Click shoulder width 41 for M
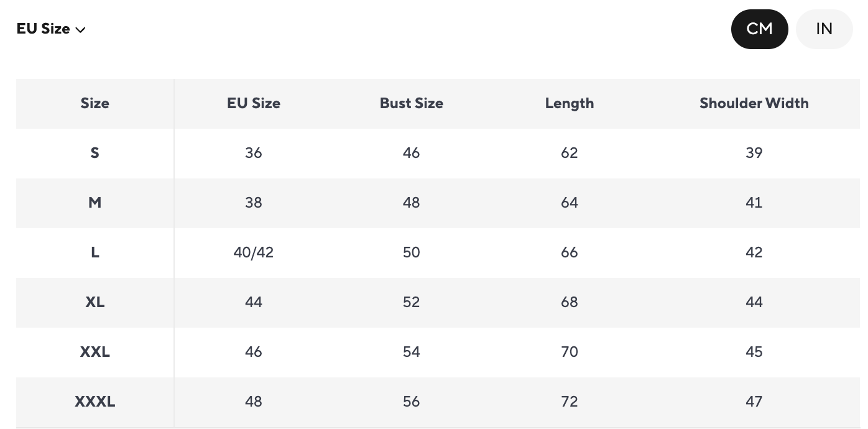The width and height of the screenshot is (868, 429). pos(754,203)
